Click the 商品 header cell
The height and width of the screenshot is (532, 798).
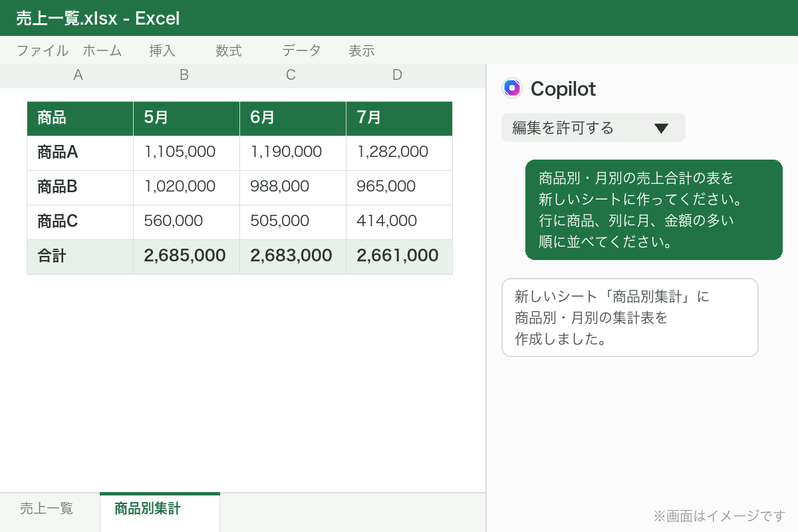[x=80, y=118]
